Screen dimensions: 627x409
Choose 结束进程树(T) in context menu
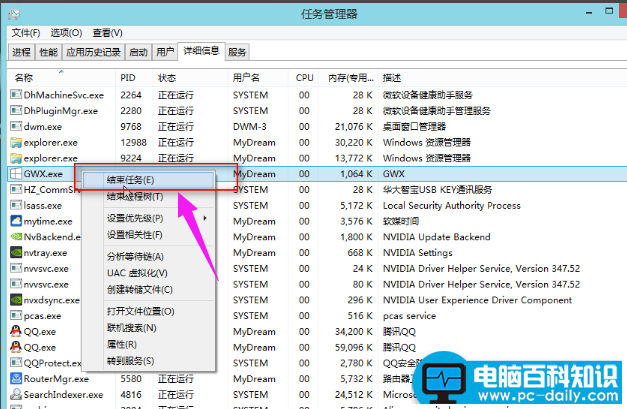148,196
